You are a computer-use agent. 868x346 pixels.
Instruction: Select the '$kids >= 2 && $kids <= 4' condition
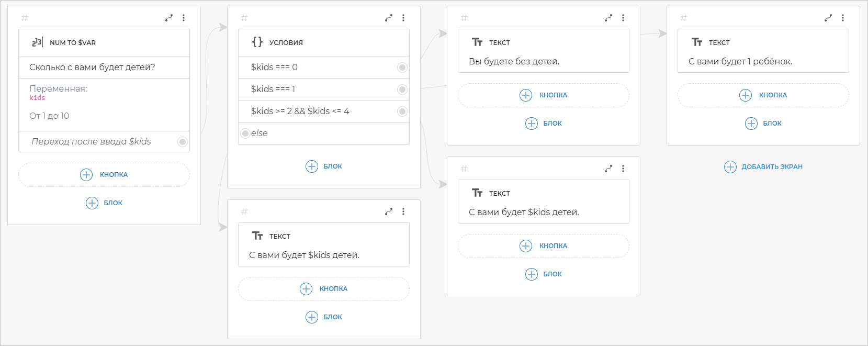pos(300,111)
